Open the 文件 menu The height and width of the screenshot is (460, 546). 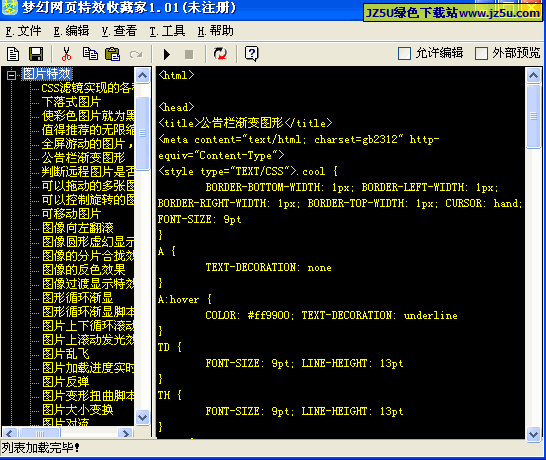pos(23,31)
